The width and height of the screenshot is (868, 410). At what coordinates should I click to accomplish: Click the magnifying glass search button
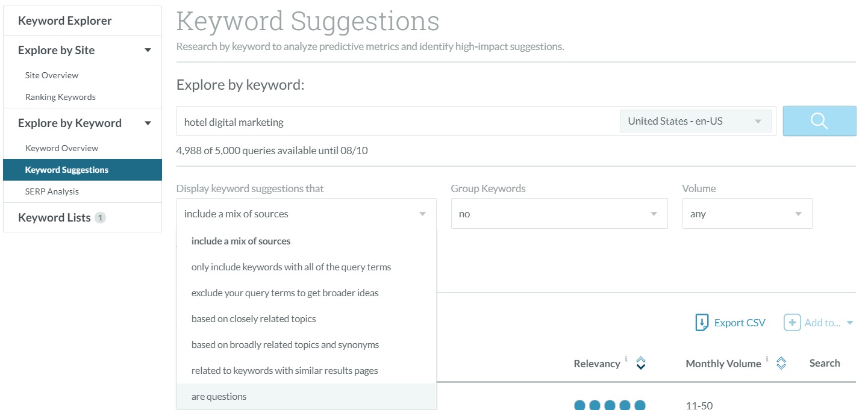(819, 121)
